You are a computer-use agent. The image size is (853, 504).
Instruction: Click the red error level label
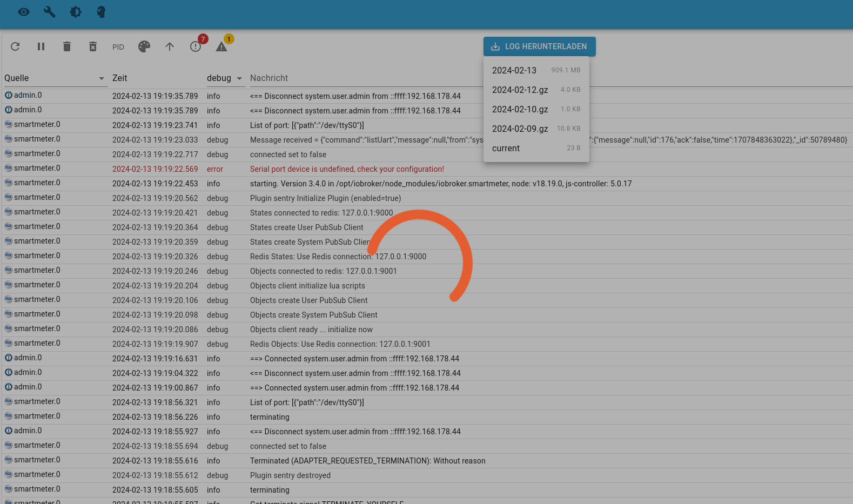215,169
